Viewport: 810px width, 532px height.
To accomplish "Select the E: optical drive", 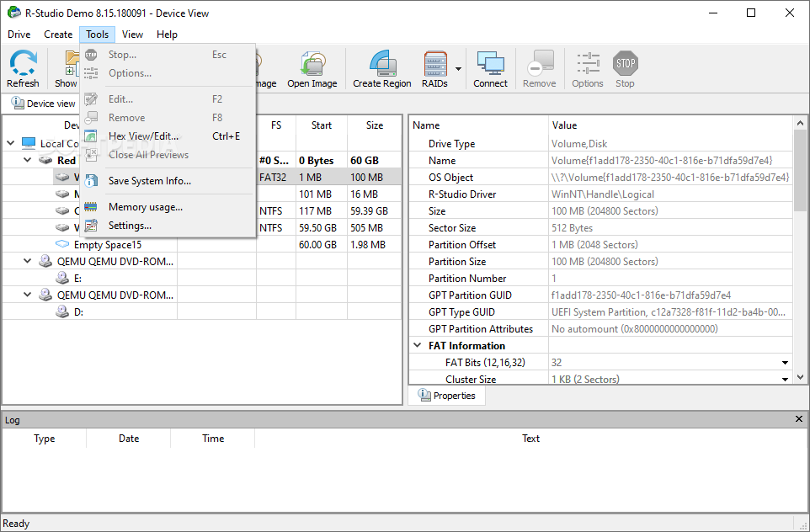I will tap(77, 279).
